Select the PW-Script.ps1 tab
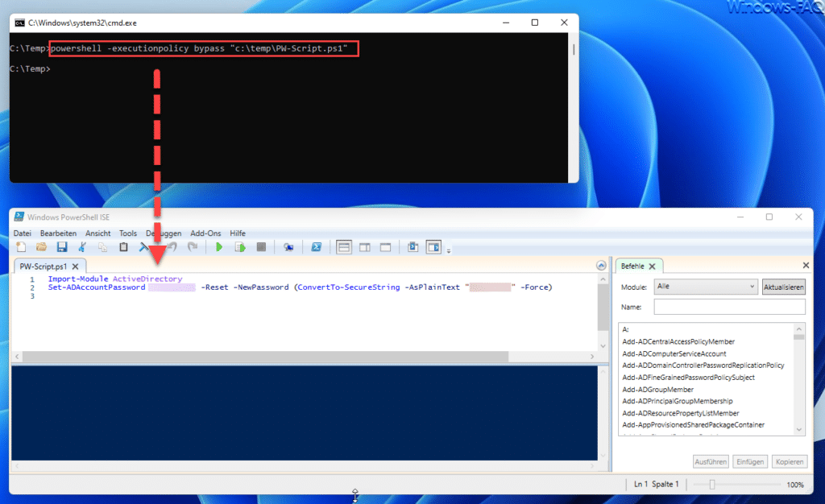The image size is (825, 504). 44,266
